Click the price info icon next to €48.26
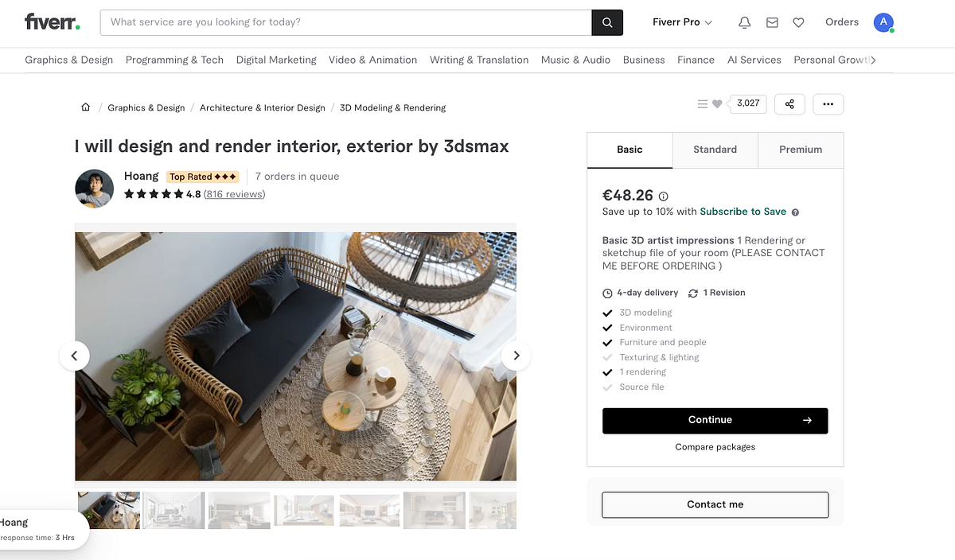This screenshot has width=955, height=560. pyautogui.click(x=663, y=196)
